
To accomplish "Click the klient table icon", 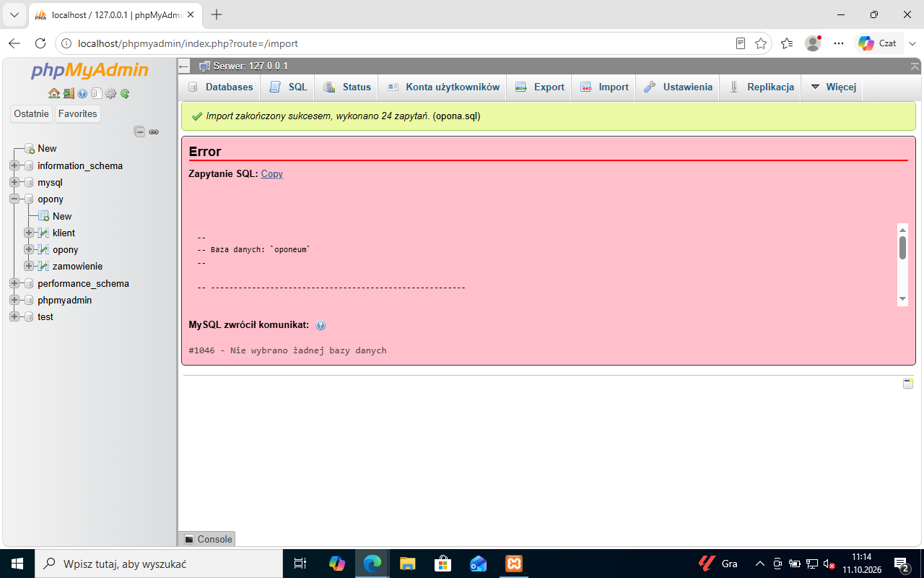I will (43, 233).
